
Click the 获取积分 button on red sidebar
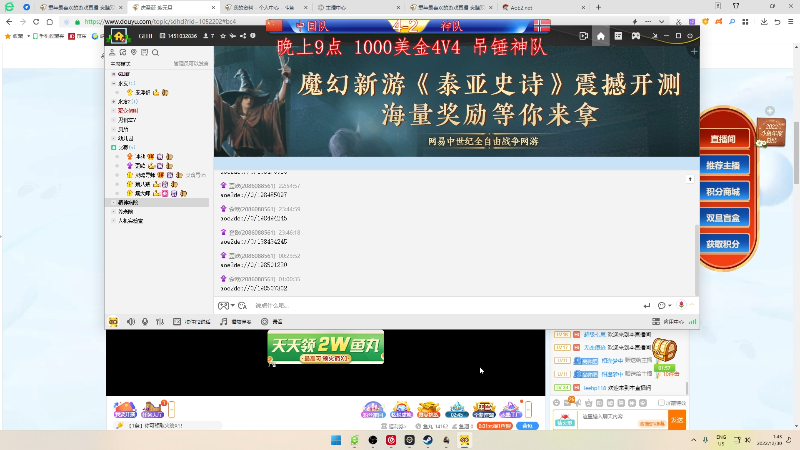coord(723,244)
